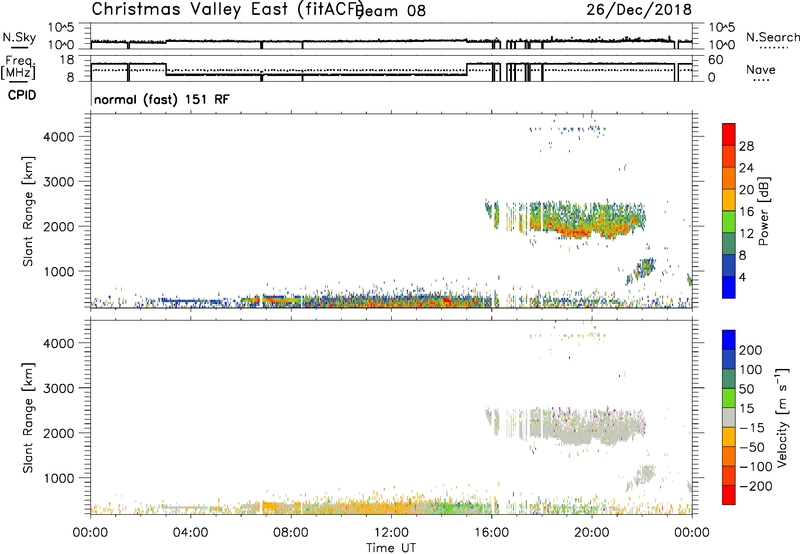Click the 1000 km scatter patch near 22:00 in power panel
The height and width of the screenshot is (554, 800).
640,270
